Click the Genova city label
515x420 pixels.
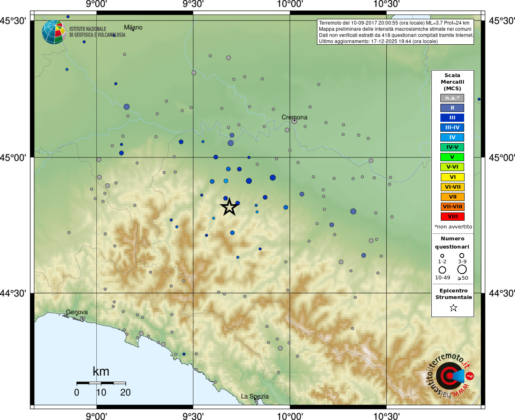point(77,312)
